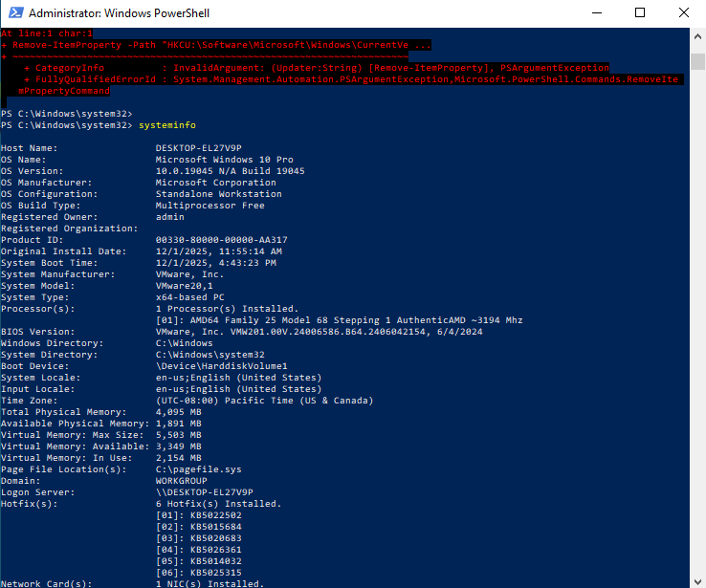This screenshot has width=706, height=588.
Task: Click system model 'VMware20,1' value
Action: coord(185,286)
